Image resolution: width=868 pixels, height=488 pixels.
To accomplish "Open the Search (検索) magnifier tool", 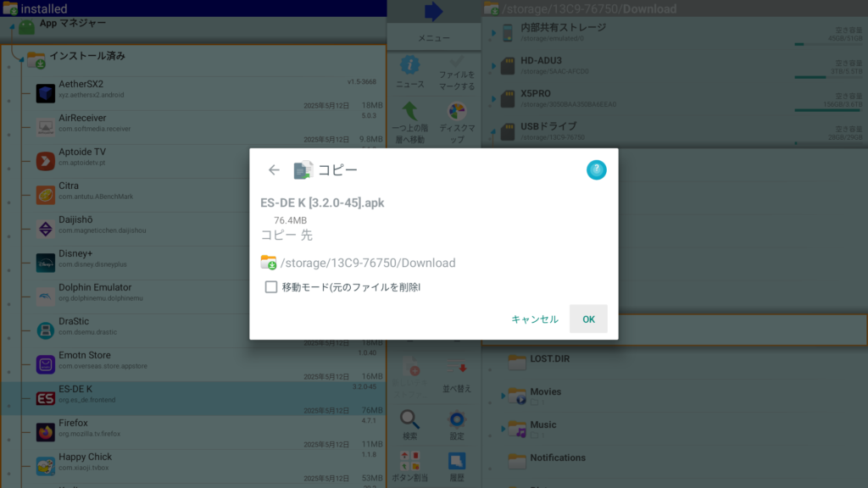I will click(x=410, y=420).
